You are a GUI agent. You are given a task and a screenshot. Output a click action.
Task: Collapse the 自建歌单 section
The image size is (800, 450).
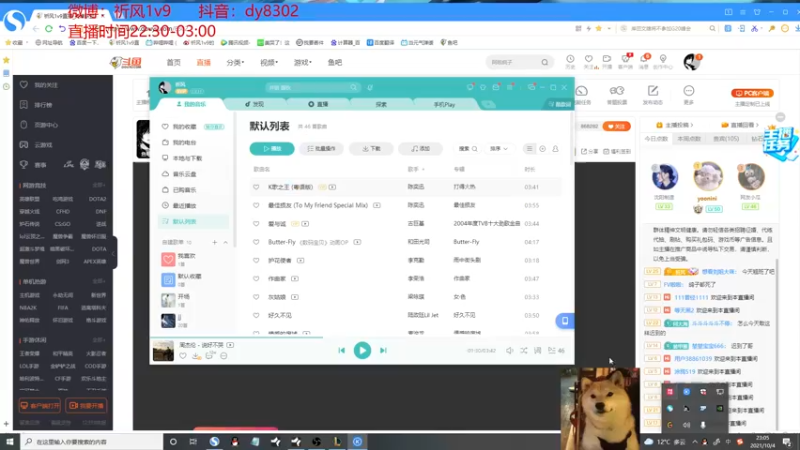(226, 242)
